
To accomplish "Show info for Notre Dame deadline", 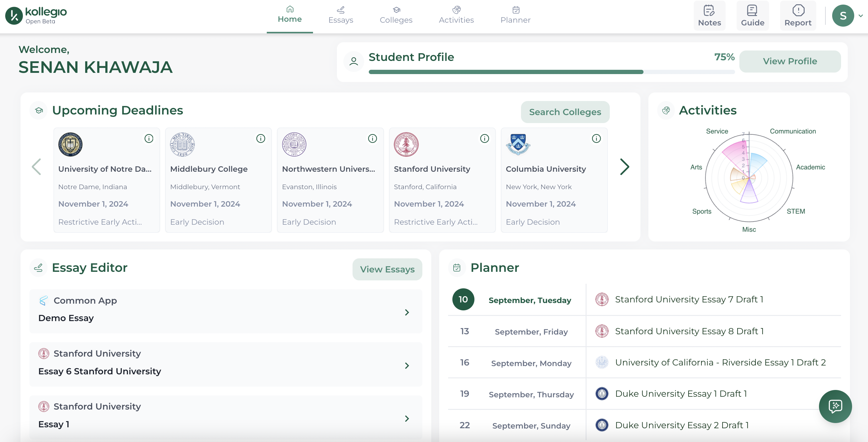I will [149, 138].
